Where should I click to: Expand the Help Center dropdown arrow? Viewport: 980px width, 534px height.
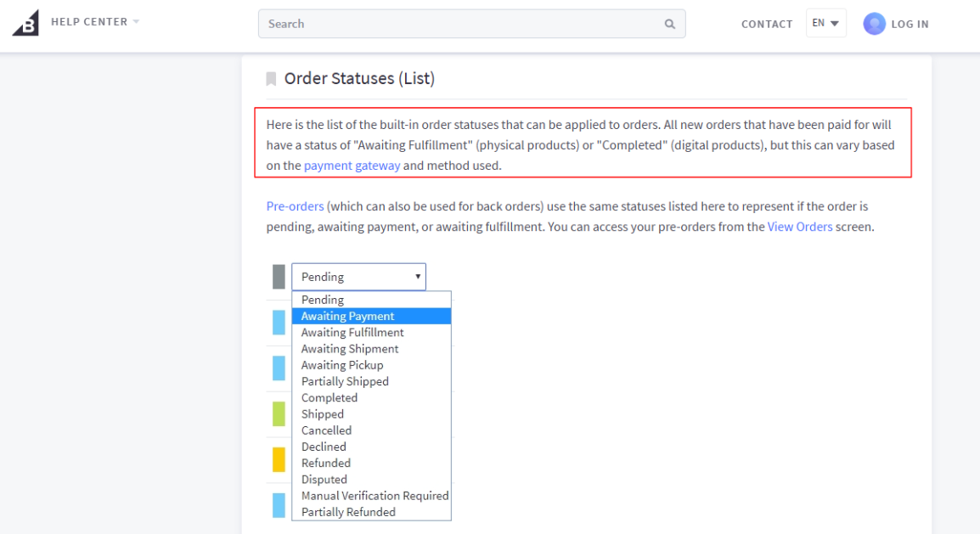pos(136,22)
